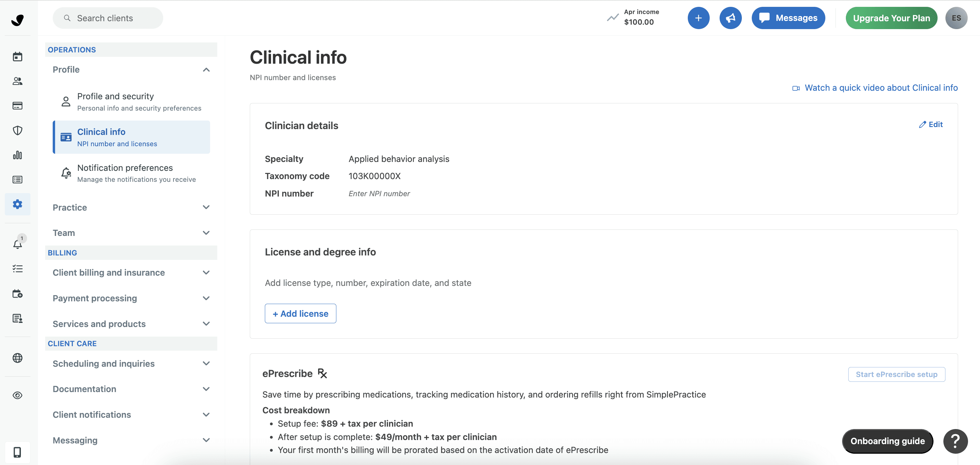The width and height of the screenshot is (980, 465).
Task: Click the Clinical info page heading
Action: click(x=298, y=58)
